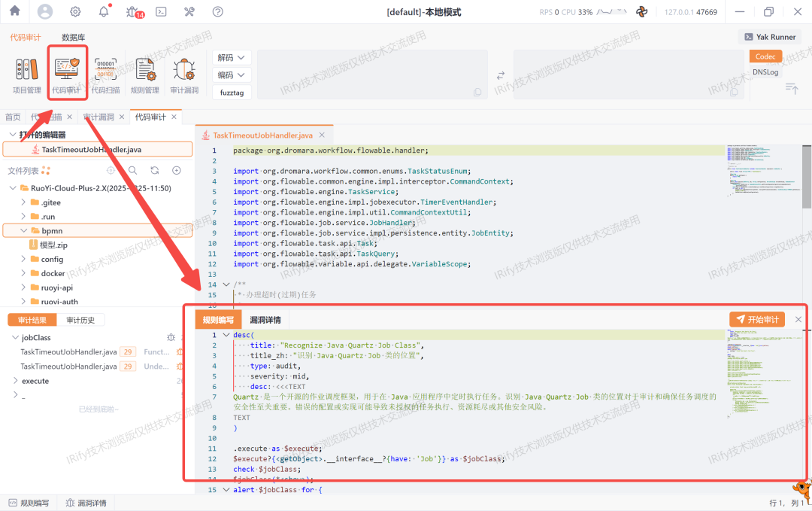Select TaskTimeoutJobHandler.java in open editors
Screen dimensions: 812x511
[97, 149]
